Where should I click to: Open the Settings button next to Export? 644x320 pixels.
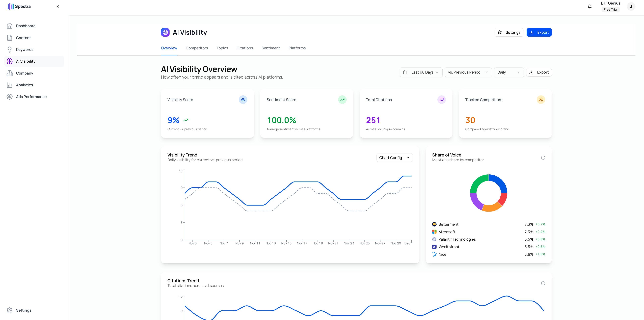pos(509,33)
